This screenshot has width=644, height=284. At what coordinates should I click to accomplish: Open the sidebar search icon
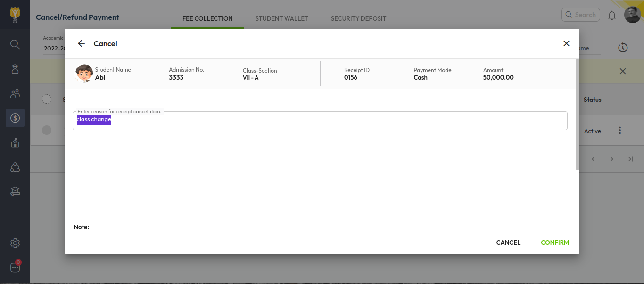(x=15, y=44)
